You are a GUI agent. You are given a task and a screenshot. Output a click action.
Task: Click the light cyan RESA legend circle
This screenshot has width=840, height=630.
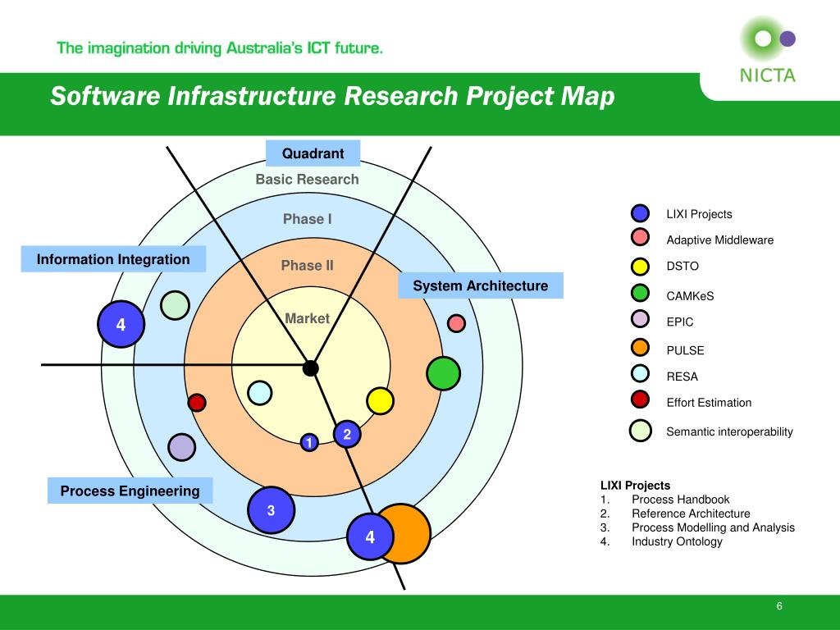[640, 373]
